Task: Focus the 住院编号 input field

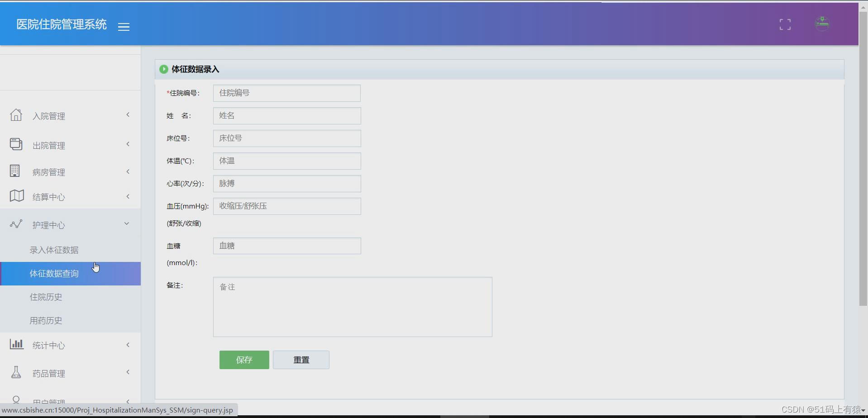Action: point(287,93)
